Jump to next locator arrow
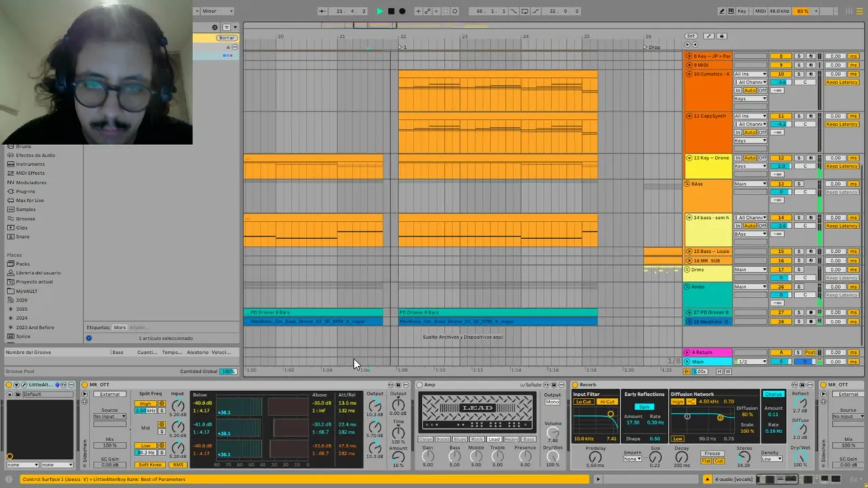Screen dimensions: 868x488 click(694, 45)
